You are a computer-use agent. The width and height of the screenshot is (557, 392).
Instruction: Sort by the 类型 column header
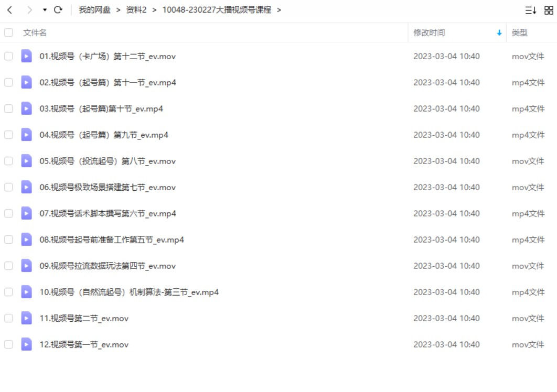(519, 32)
